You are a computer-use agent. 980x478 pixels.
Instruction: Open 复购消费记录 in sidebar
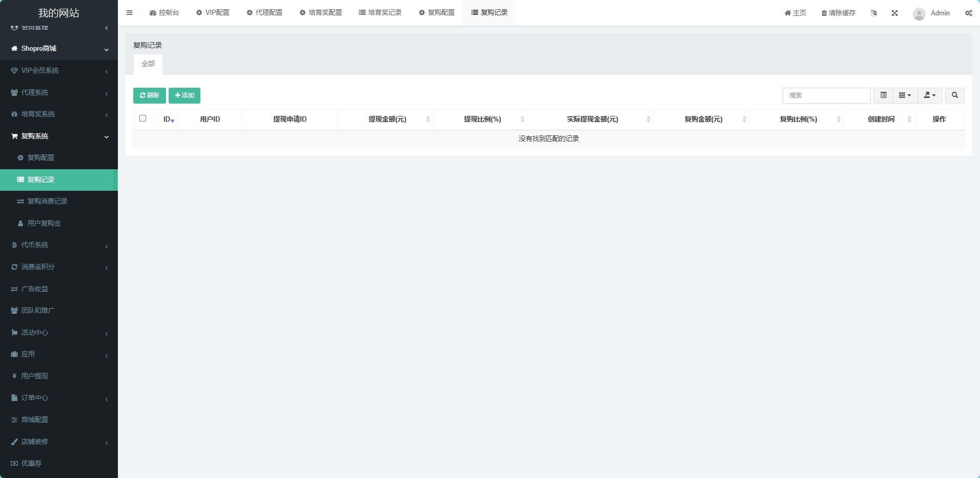click(47, 202)
